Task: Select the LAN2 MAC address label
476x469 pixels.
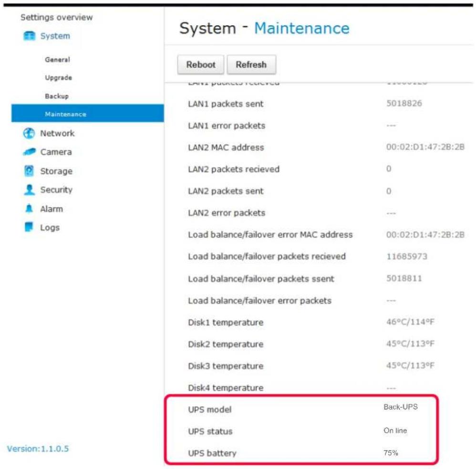Action: [226, 147]
